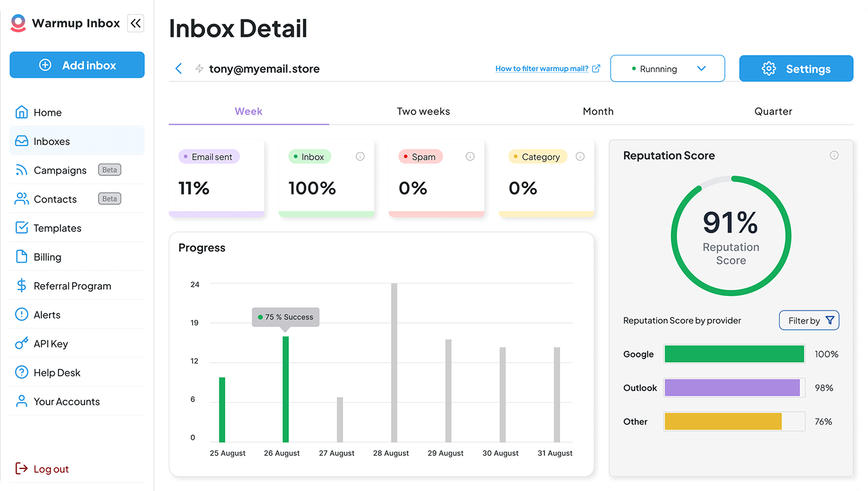This screenshot has width=868, height=491.
Task: Open Campaigns in the sidebar
Action: pos(60,170)
